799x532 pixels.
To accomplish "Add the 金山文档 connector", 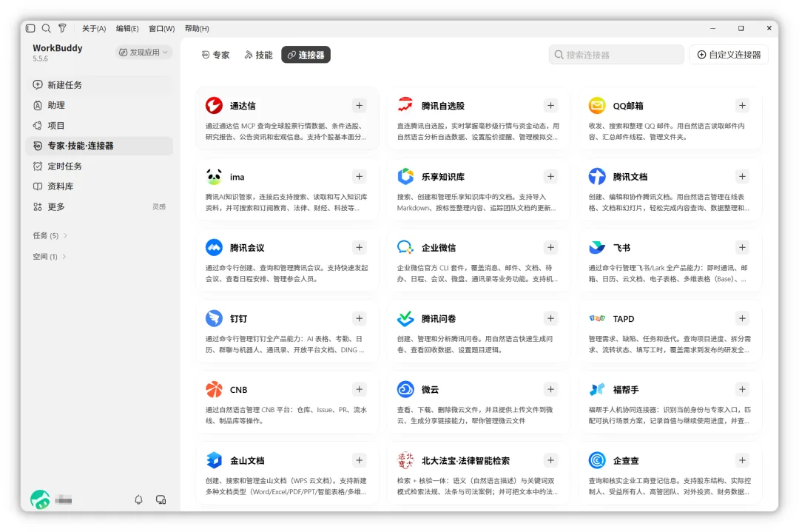I will pyautogui.click(x=360, y=460).
